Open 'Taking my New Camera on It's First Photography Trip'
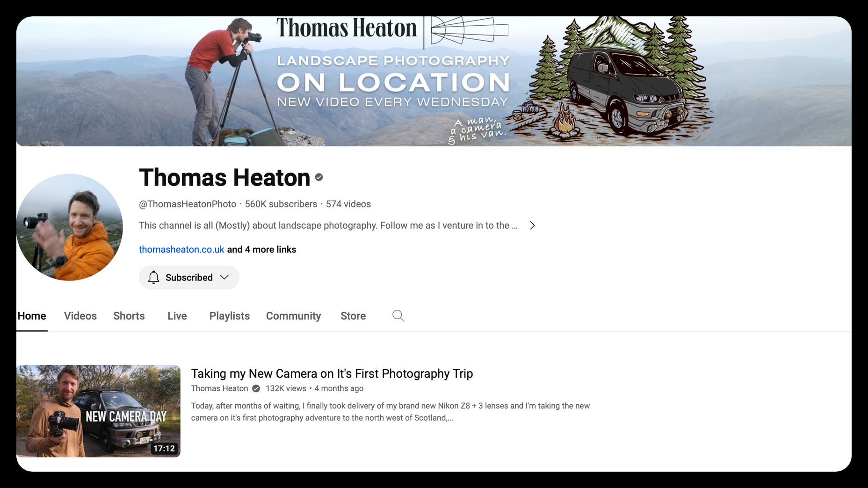The width and height of the screenshot is (868, 488). click(332, 373)
